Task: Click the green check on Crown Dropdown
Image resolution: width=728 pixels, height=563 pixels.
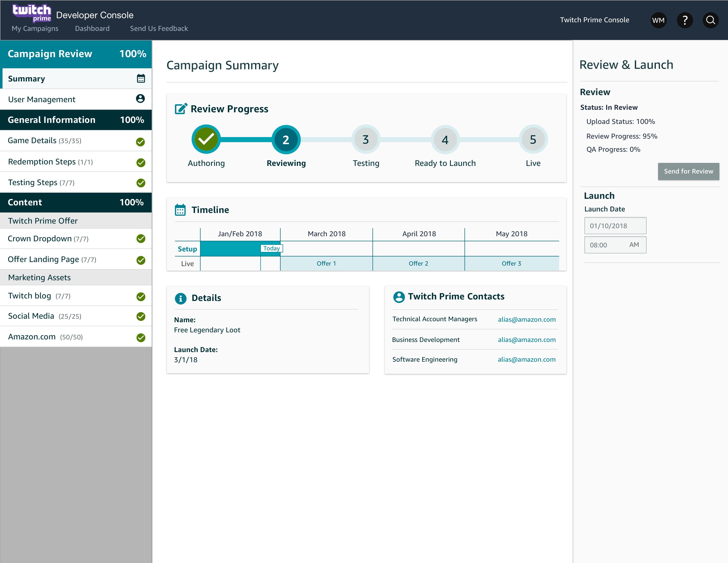Action: pos(141,239)
